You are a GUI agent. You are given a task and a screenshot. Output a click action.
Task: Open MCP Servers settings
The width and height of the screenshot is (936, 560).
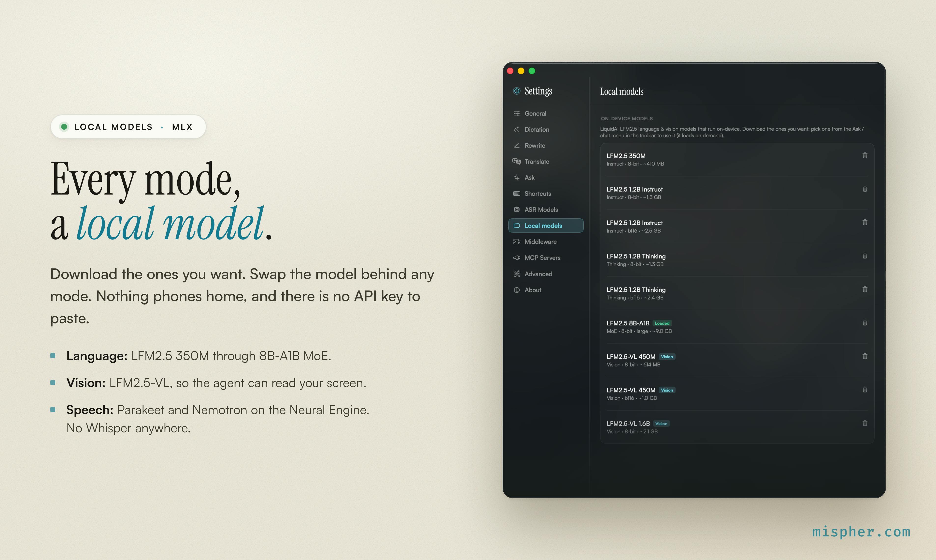pos(546,258)
